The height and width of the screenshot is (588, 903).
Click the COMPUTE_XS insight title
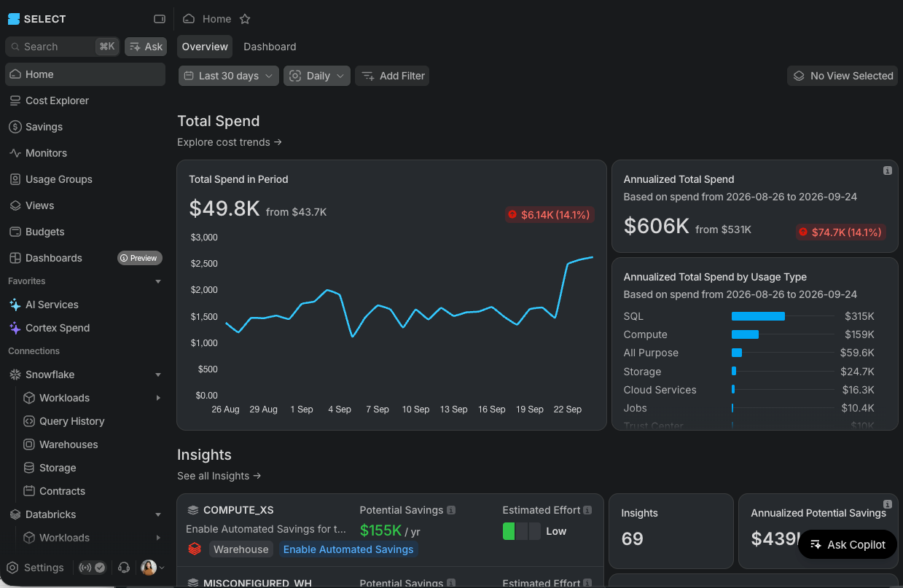point(238,510)
